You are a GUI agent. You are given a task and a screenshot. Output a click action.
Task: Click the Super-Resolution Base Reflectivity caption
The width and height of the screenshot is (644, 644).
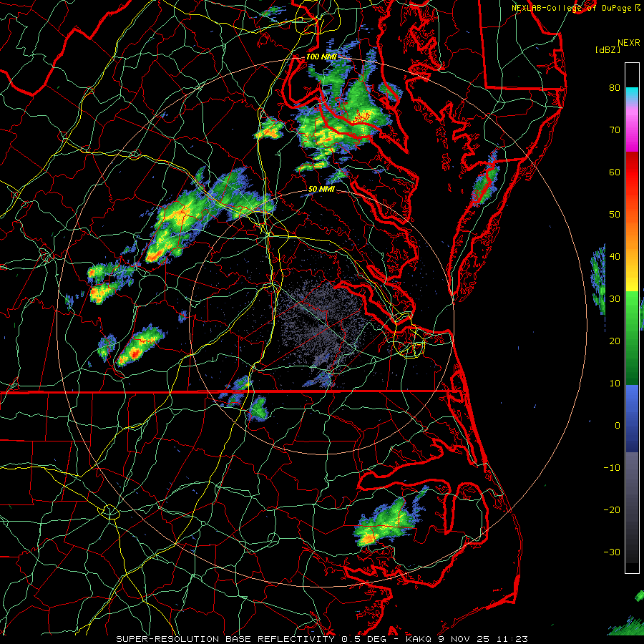pyautogui.click(x=322, y=639)
